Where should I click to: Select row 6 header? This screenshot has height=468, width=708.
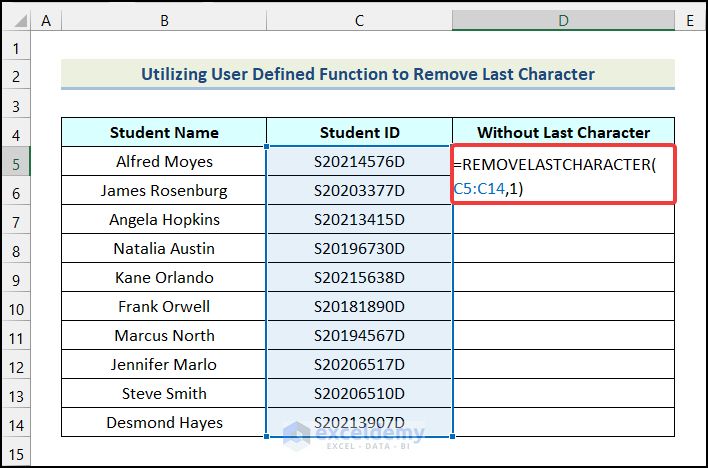16,190
